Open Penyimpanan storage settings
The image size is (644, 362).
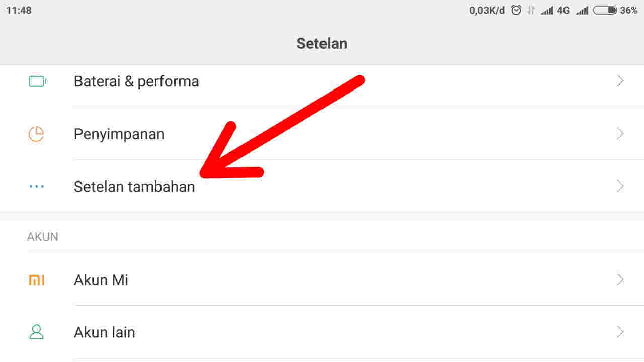119,134
